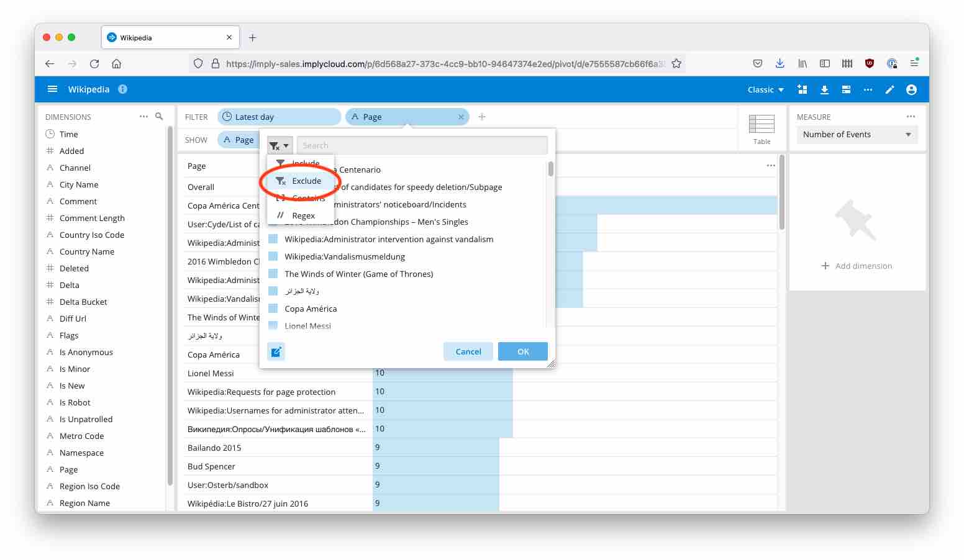Select the Table visualization icon
964x560 pixels.
click(762, 129)
